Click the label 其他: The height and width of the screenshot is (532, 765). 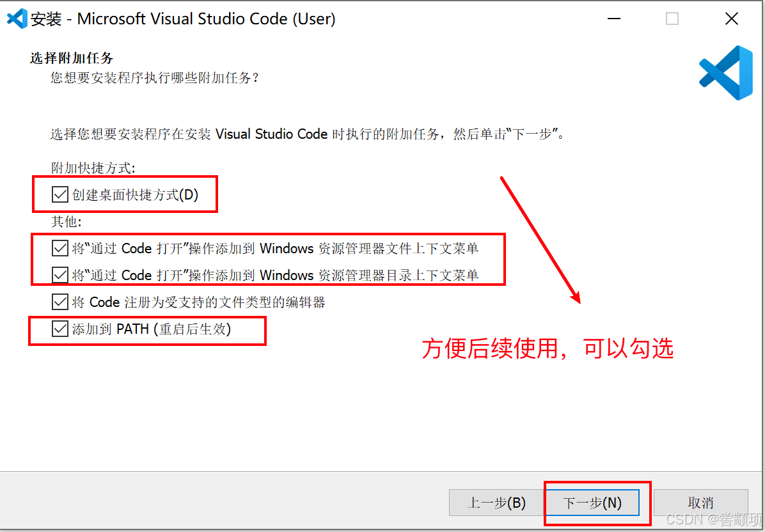[x=66, y=222]
